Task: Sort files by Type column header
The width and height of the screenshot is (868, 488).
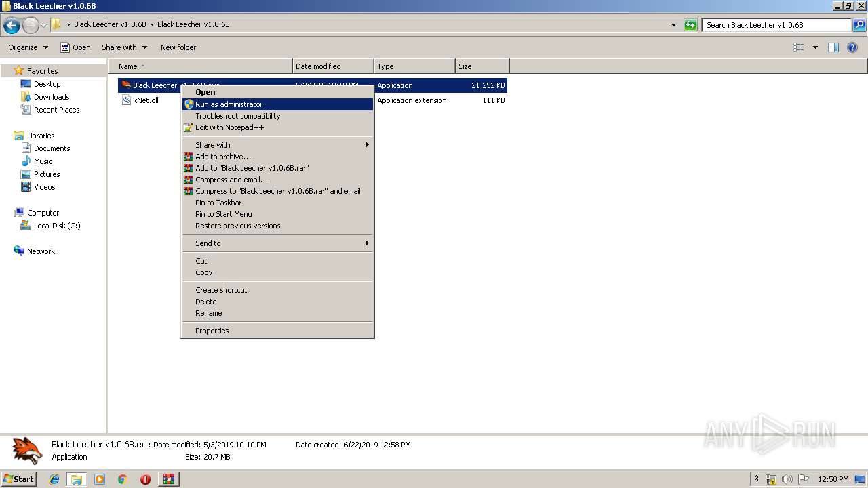Action: pyautogui.click(x=414, y=66)
